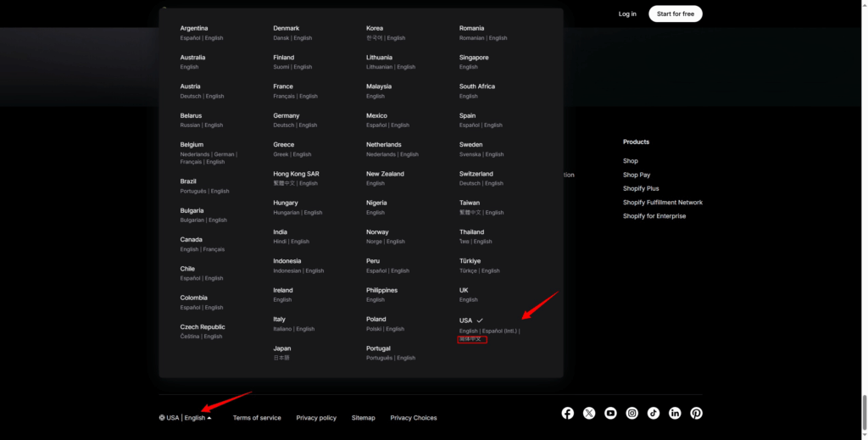868x440 pixels.
Task: Open the Privacy Choices link
Action: [x=414, y=418]
